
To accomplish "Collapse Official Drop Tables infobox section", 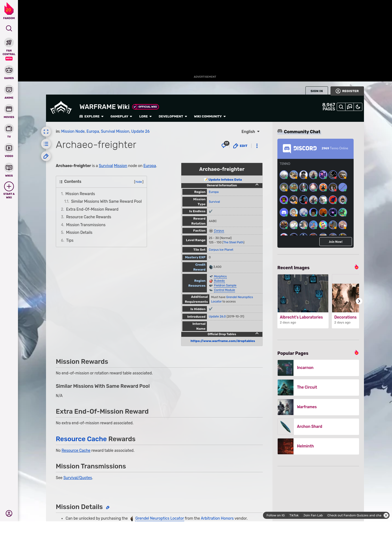I will [257, 334].
